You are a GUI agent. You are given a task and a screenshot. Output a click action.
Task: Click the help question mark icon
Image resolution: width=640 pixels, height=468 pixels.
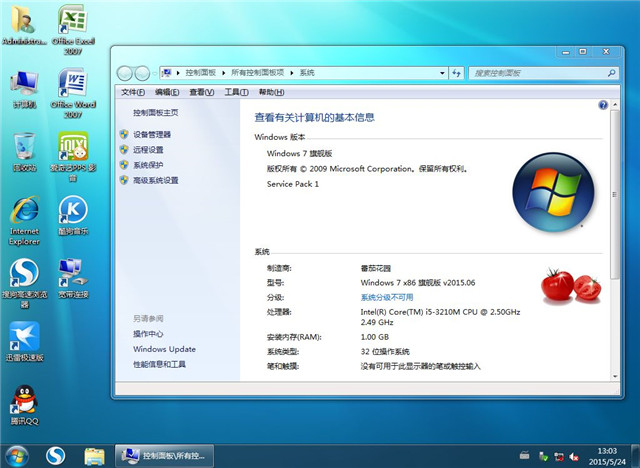click(603, 105)
